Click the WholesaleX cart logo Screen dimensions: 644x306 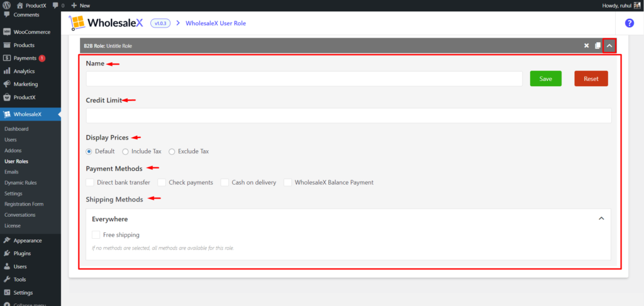click(x=76, y=23)
